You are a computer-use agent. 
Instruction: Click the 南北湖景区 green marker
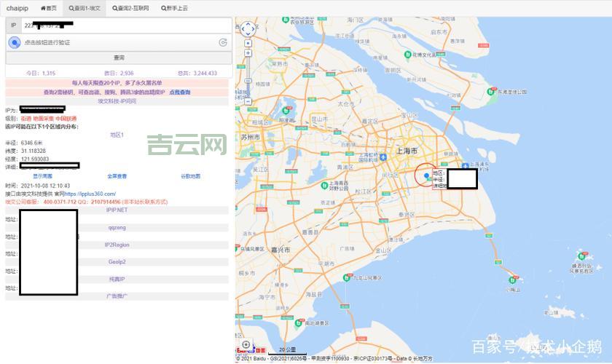pos(298,323)
